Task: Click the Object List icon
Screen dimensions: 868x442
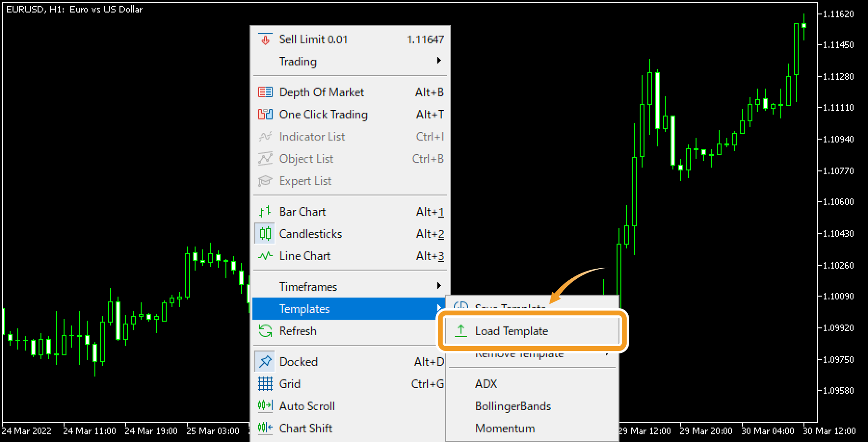Action: (x=265, y=158)
